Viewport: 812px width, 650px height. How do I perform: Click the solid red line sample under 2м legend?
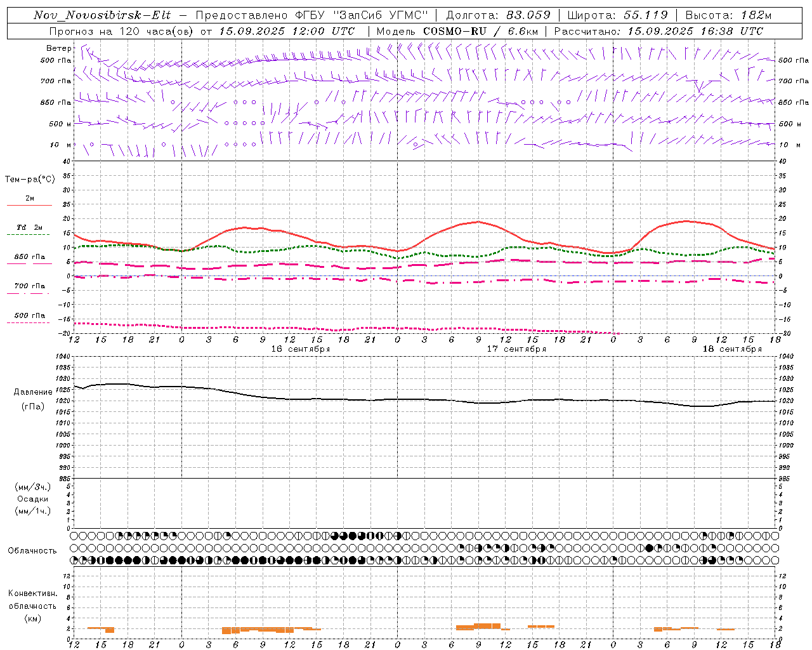[29, 206]
